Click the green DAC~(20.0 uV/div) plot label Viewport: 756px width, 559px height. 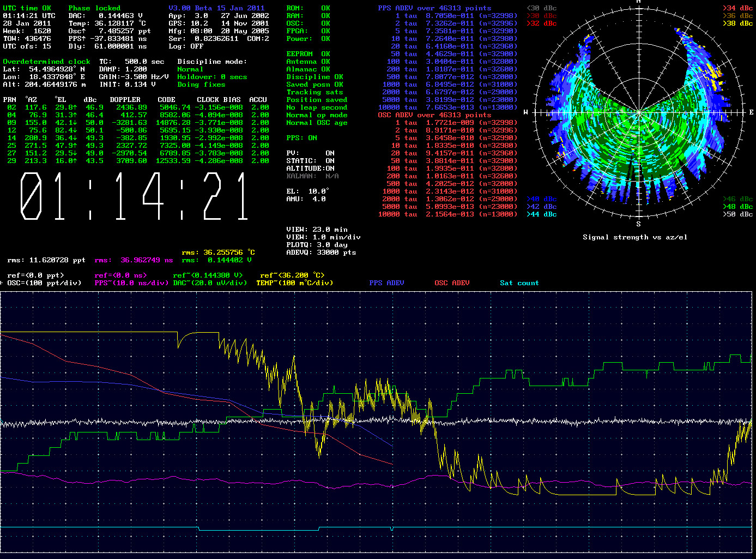210,283
